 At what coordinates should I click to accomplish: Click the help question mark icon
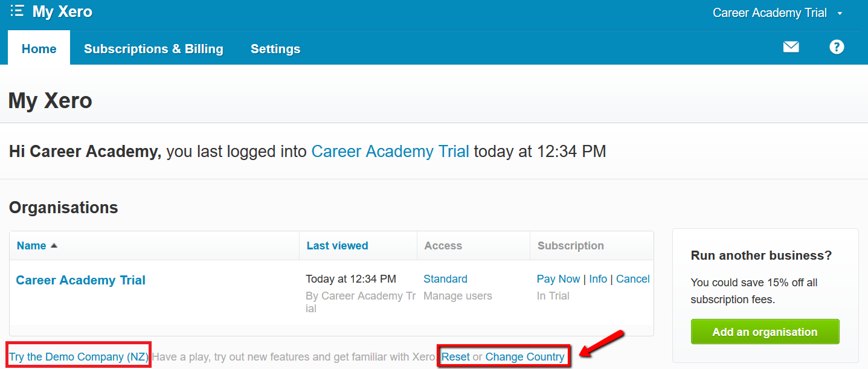[837, 47]
